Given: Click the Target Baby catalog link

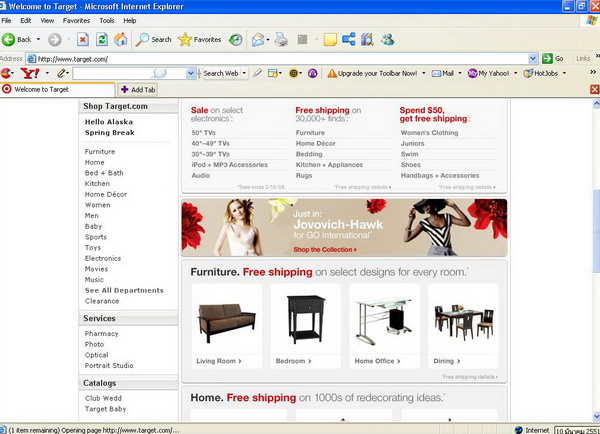Looking at the screenshot, I should 106,409.
